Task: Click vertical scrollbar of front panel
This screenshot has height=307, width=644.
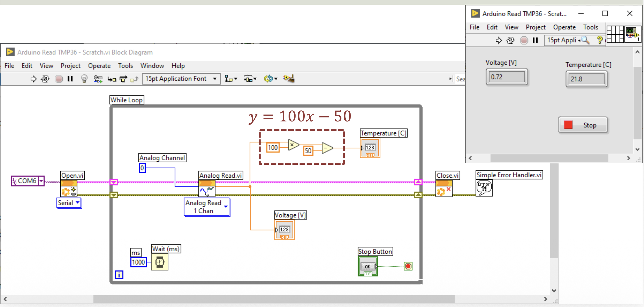Action: pos(637,102)
